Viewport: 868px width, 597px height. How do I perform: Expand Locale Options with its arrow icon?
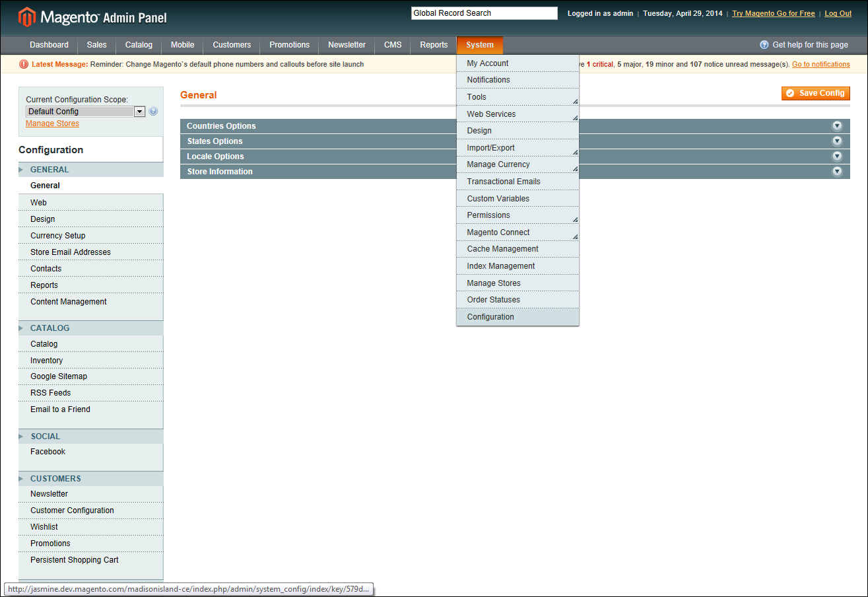(x=837, y=157)
